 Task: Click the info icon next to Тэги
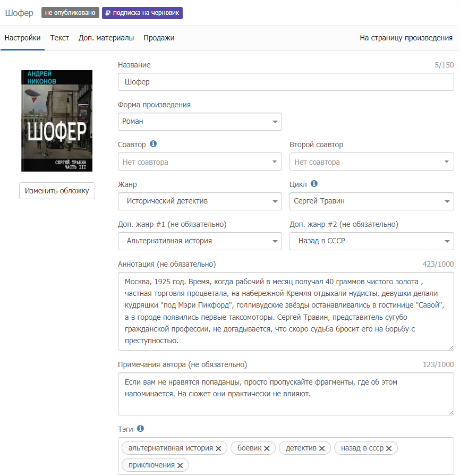pyautogui.click(x=140, y=429)
